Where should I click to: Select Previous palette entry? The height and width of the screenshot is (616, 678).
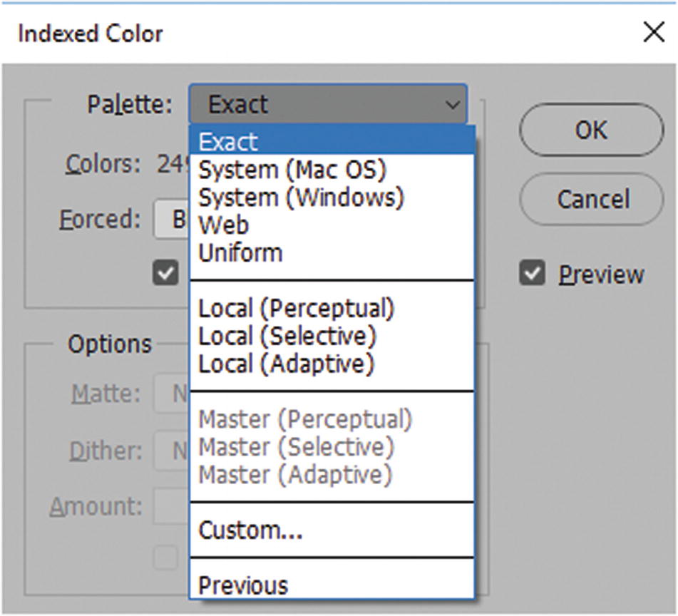point(243,585)
